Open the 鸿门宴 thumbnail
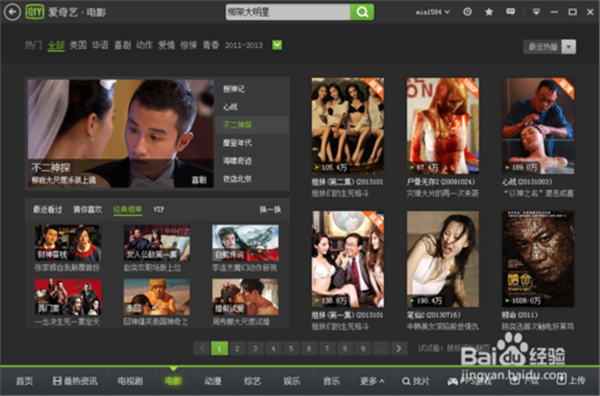The height and width of the screenshot is (396, 600). pos(68,297)
